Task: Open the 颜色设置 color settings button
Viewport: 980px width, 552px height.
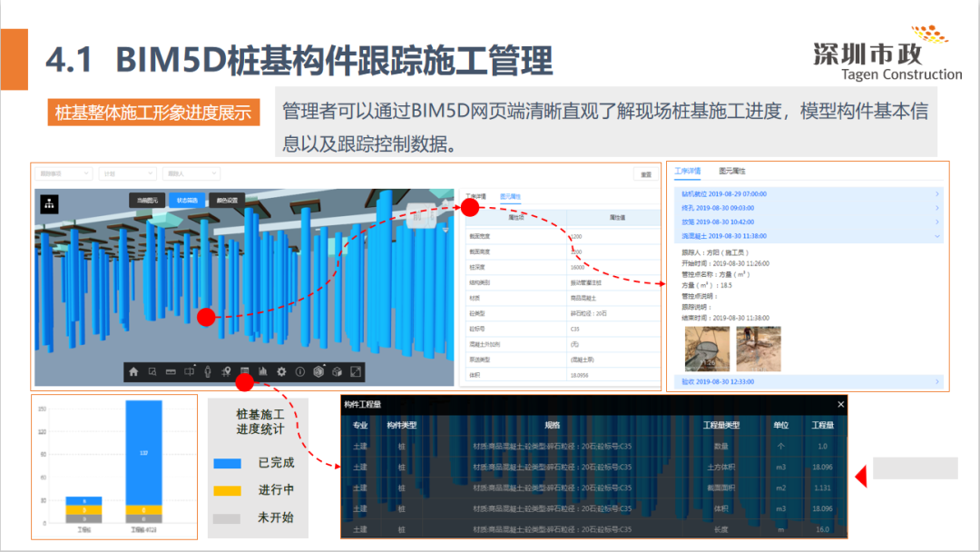Action: [x=227, y=200]
